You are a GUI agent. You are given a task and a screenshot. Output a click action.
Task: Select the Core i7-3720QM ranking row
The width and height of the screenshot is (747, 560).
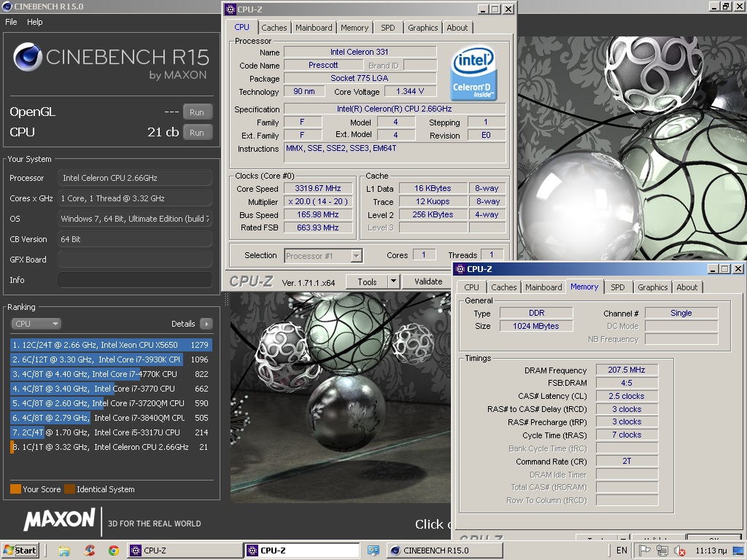[x=111, y=403]
